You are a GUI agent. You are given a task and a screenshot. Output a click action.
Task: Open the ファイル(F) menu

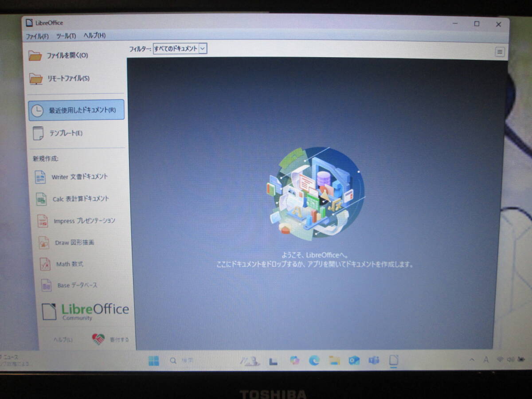37,36
